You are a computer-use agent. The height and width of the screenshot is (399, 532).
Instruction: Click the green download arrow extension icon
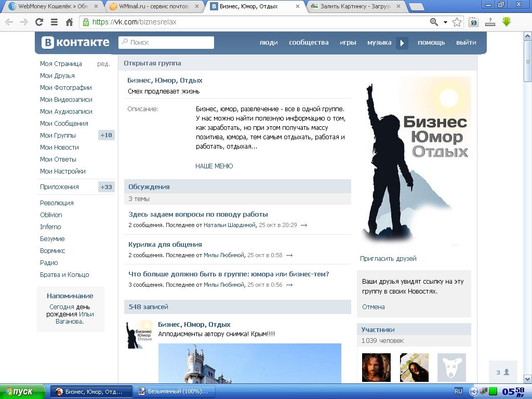click(507, 22)
